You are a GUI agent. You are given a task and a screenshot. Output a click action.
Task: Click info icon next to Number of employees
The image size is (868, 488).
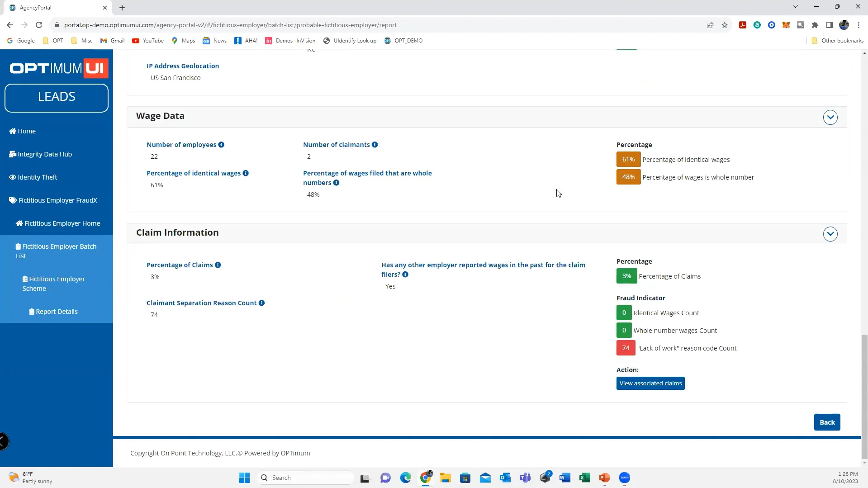click(221, 145)
